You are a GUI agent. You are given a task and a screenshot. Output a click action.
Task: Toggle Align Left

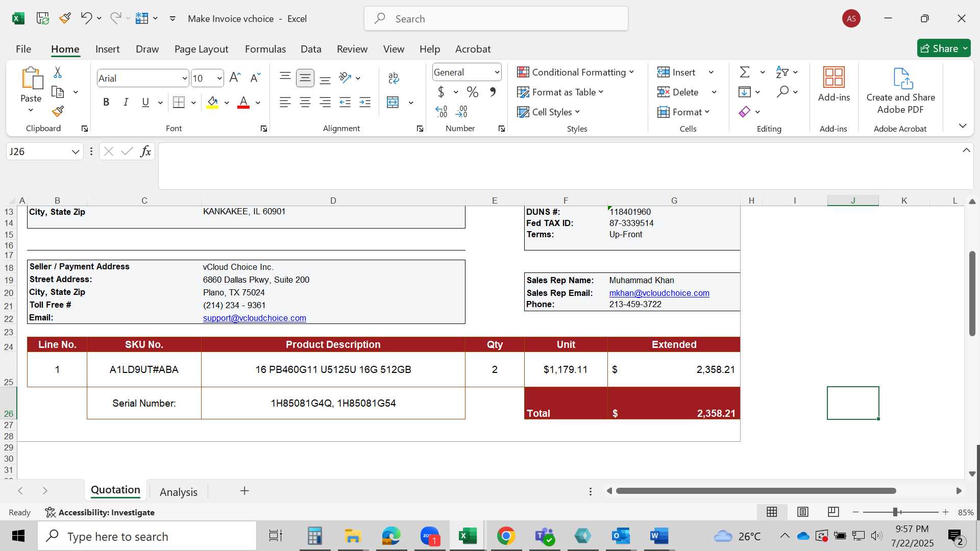click(x=285, y=103)
